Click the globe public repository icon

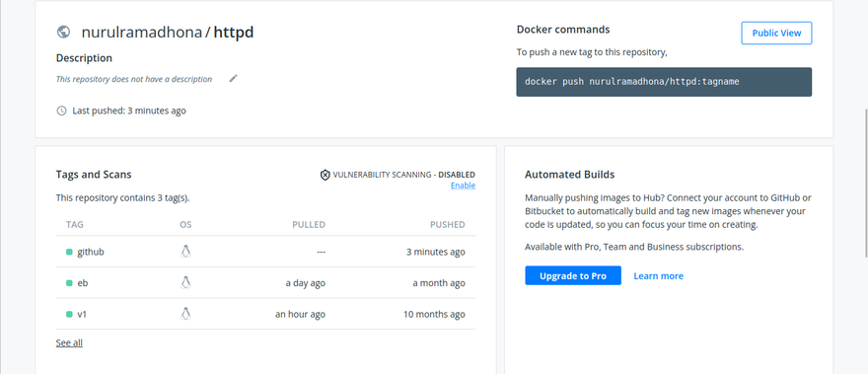tap(64, 33)
